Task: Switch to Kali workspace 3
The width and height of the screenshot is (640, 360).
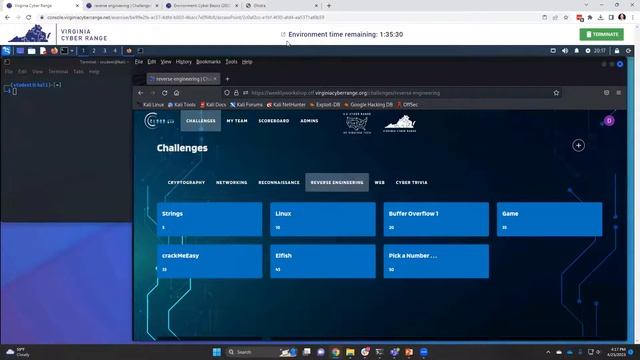Action: 104,51
